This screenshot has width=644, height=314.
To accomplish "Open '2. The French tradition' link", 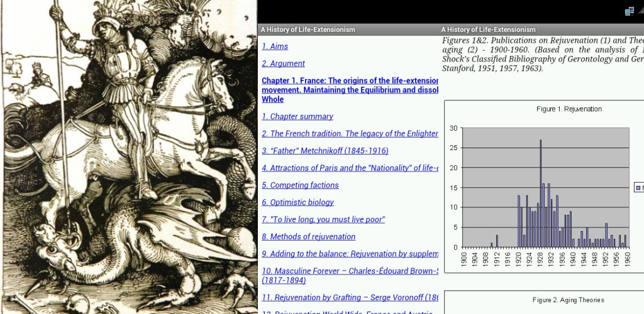I will coord(350,134).
